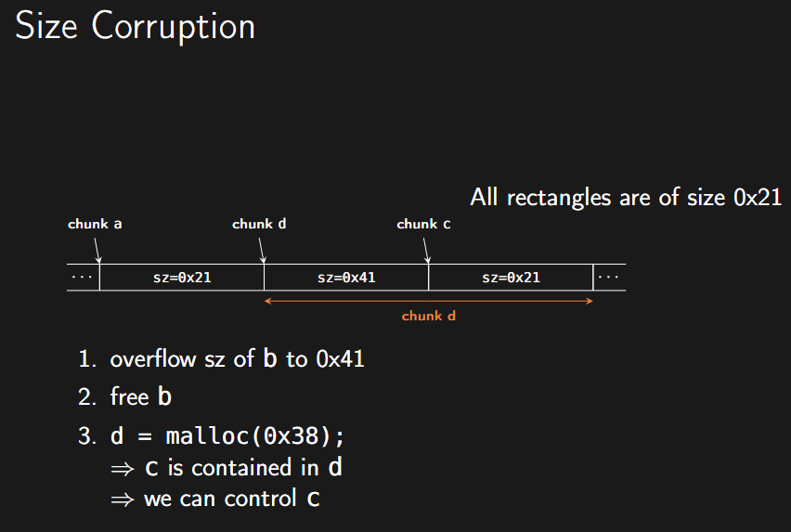Click list item overflow sz of b to 0x41
The height and width of the screenshot is (532, 791).
coord(221,359)
